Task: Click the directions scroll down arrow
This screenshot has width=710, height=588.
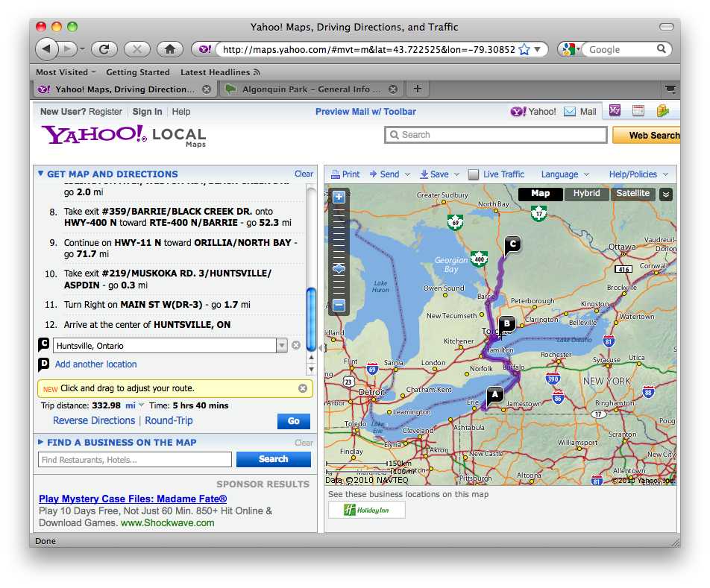Action: tap(311, 370)
